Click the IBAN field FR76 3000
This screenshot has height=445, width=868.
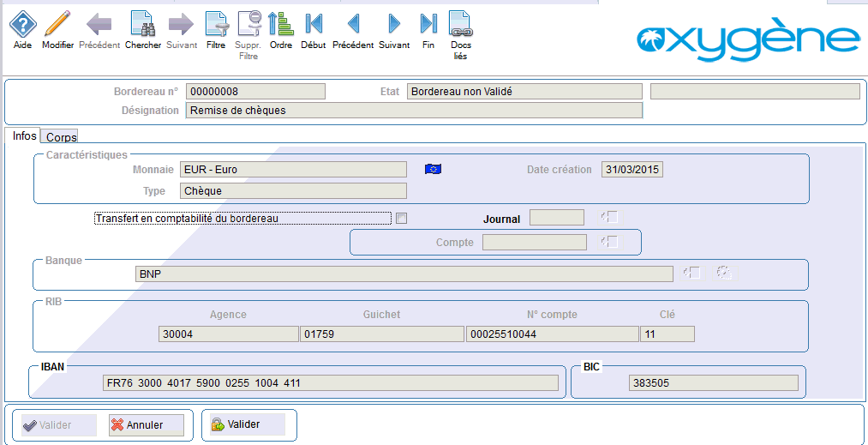(331, 383)
